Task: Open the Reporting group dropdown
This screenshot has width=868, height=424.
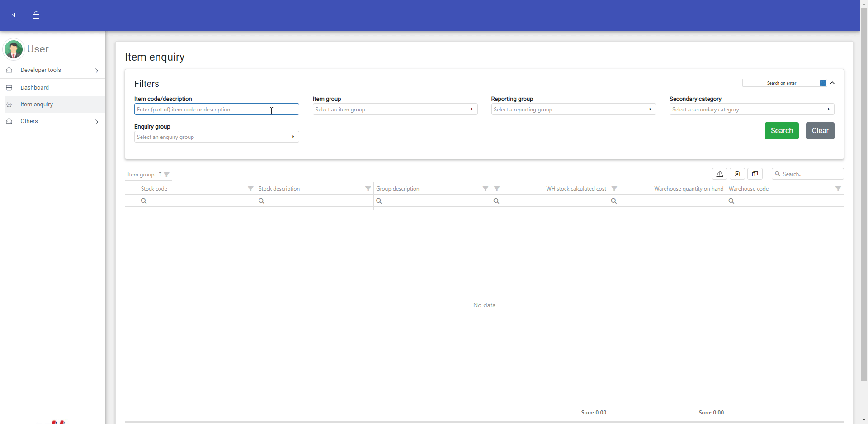Action: point(573,110)
